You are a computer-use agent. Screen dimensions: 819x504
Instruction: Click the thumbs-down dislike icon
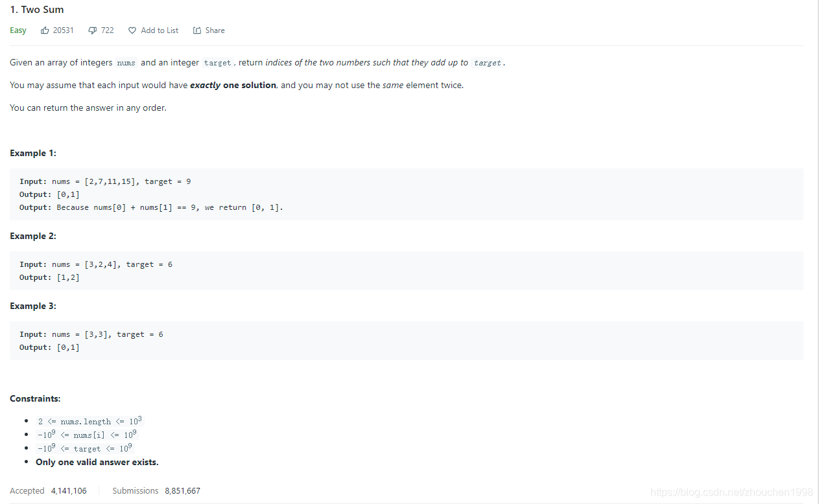pyautogui.click(x=93, y=30)
